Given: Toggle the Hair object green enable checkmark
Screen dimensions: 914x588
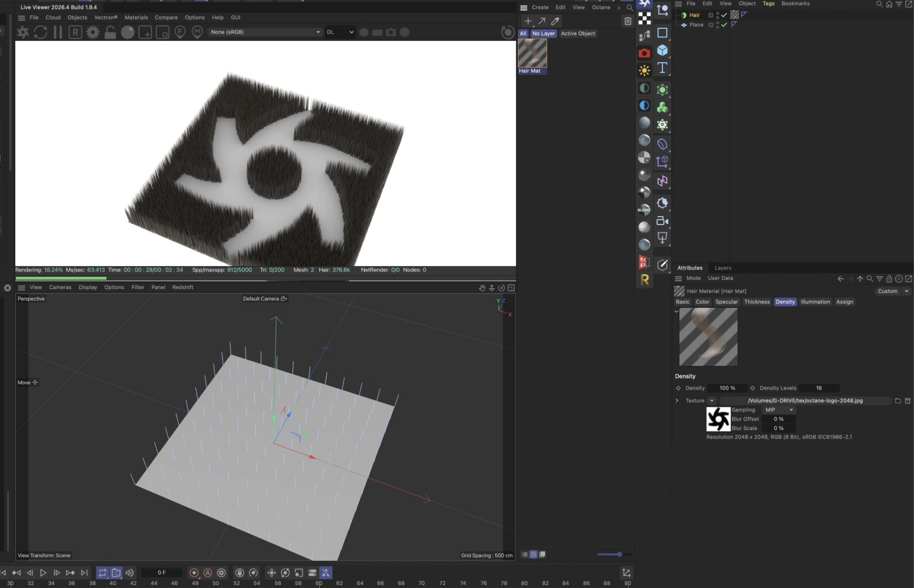Looking at the screenshot, I should (x=724, y=15).
